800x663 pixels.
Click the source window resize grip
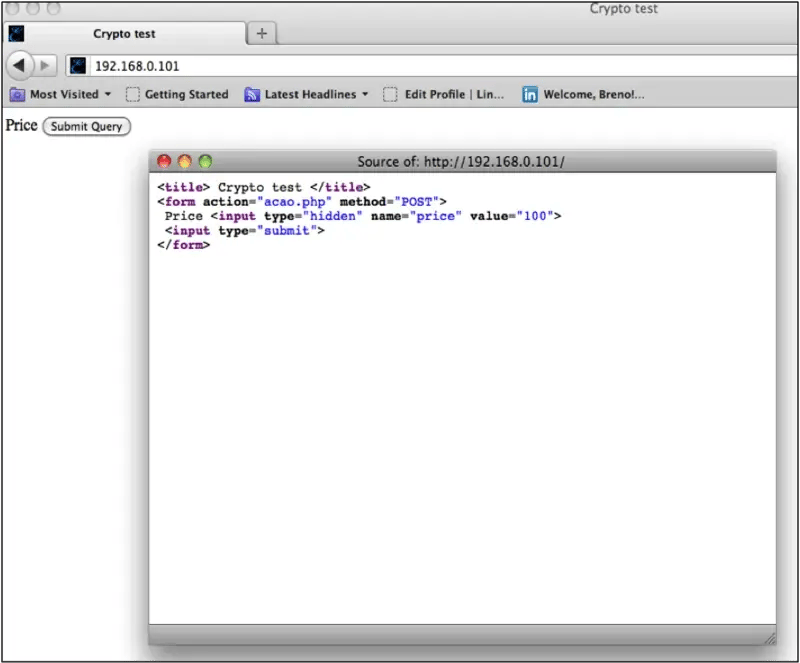[x=768, y=636]
